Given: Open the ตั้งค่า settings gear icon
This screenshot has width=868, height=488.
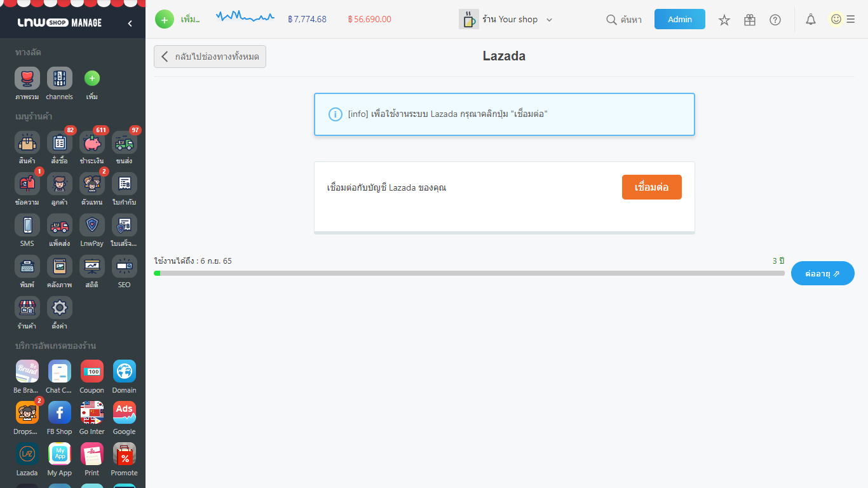Looking at the screenshot, I should (60, 308).
